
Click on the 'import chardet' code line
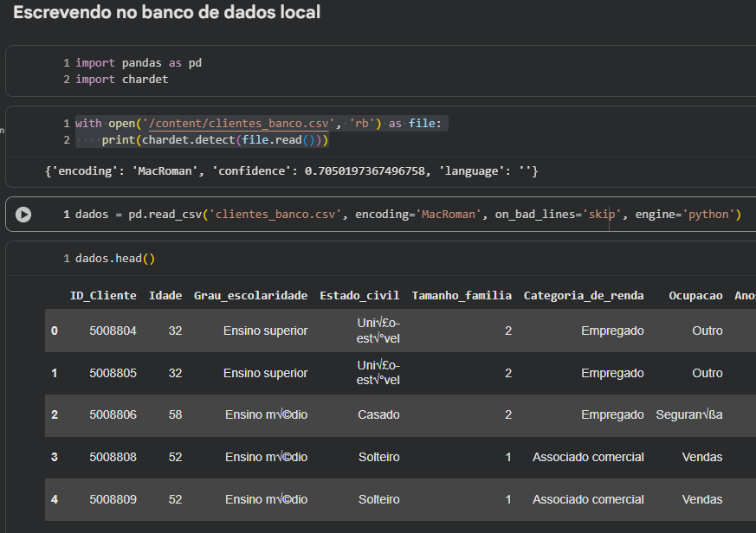[x=121, y=79]
